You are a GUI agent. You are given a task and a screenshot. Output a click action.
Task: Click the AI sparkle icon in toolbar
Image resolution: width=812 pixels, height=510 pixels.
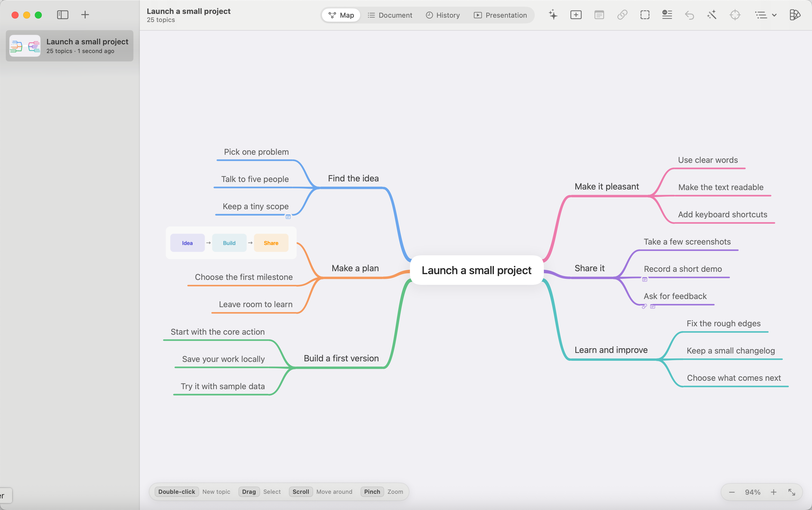pyautogui.click(x=553, y=15)
